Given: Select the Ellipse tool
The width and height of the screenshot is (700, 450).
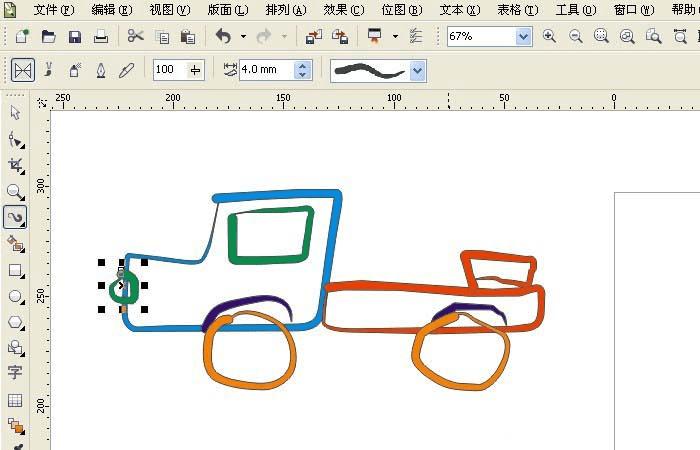Looking at the screenshot, I should (x=16, y=296).
